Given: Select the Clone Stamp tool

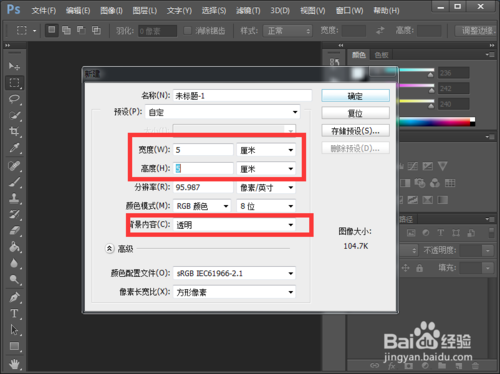Looking at the screenshot, I should pyautogui.click(x=14, y=198).
